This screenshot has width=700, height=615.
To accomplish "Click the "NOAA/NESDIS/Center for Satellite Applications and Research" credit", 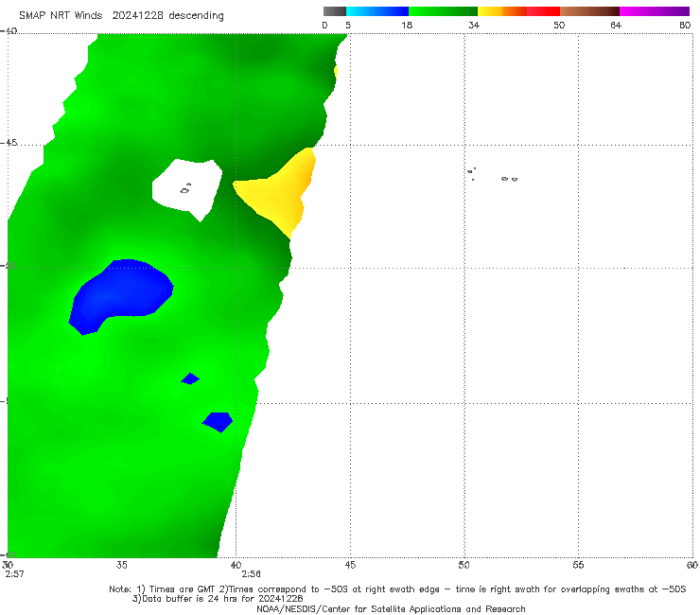I will pos(391,608).
